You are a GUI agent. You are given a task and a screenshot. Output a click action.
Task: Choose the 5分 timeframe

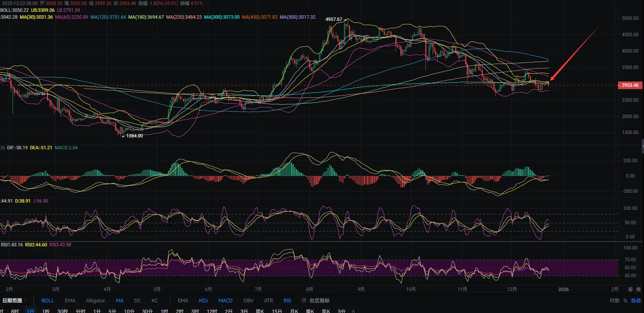click(112, 311)
